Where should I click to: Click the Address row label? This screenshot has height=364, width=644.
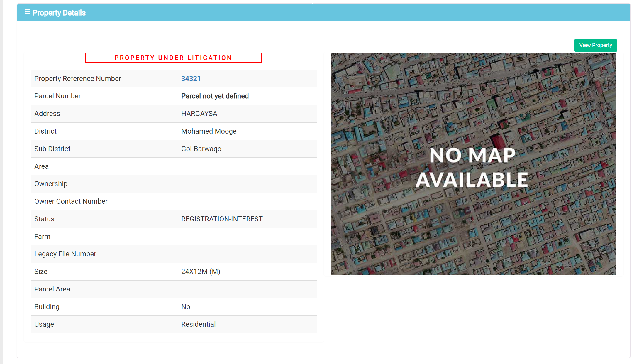[x=47, y=114]
